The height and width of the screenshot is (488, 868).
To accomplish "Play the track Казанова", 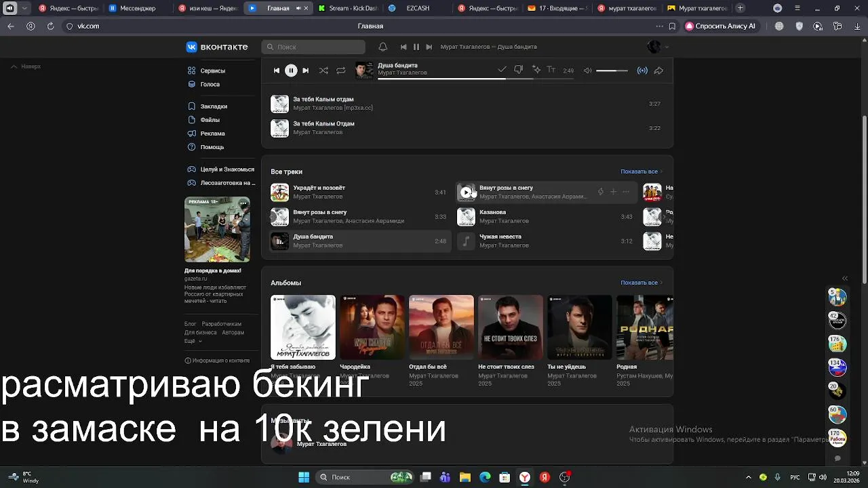I will pos(466,217).
